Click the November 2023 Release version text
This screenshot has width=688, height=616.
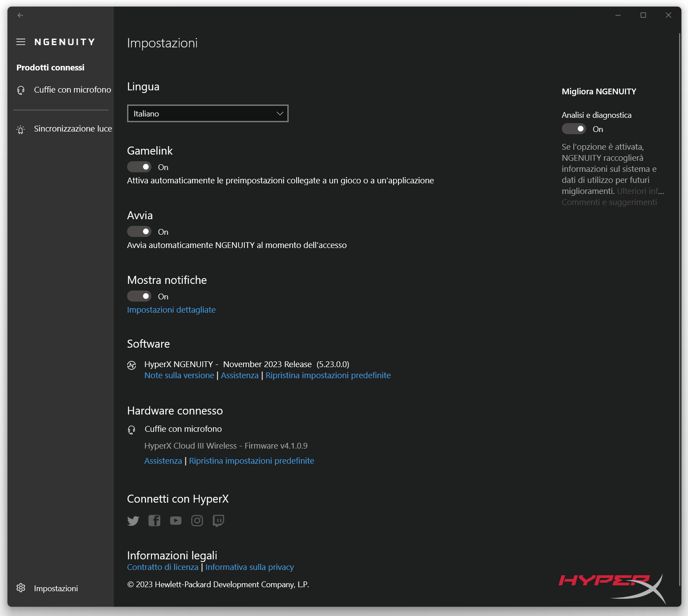(286, 364)
